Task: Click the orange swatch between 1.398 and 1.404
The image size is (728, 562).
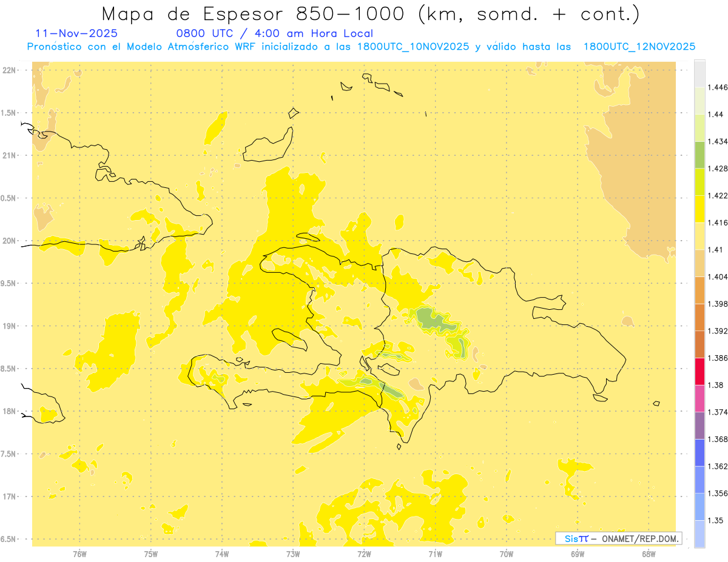Action: 699,290
